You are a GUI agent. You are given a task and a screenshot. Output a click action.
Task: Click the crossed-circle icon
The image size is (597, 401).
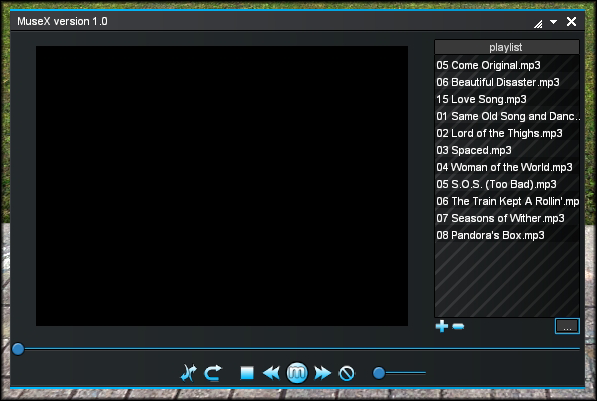[x=346, y=373]
